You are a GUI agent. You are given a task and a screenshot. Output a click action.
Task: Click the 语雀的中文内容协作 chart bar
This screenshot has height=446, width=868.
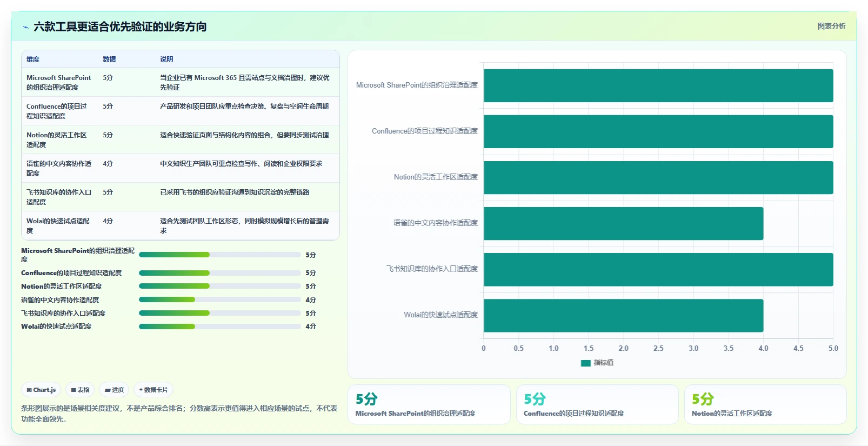click(623, 223)
